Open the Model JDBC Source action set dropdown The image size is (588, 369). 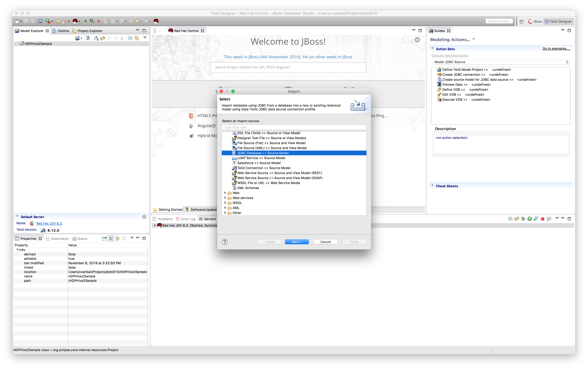pos(501,62)
